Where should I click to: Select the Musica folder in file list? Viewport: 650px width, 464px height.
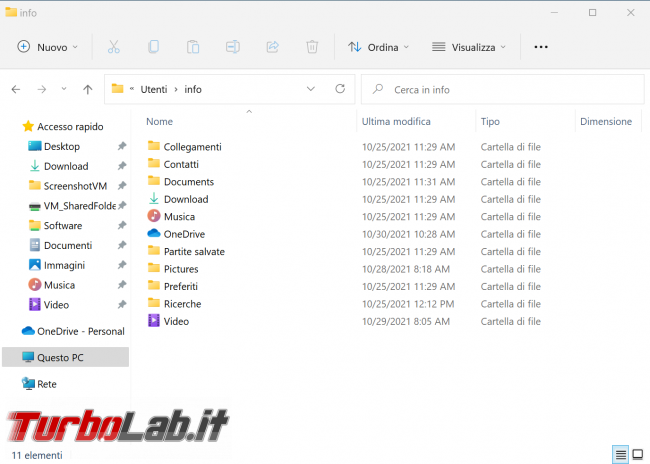click(x=179, y=216)
